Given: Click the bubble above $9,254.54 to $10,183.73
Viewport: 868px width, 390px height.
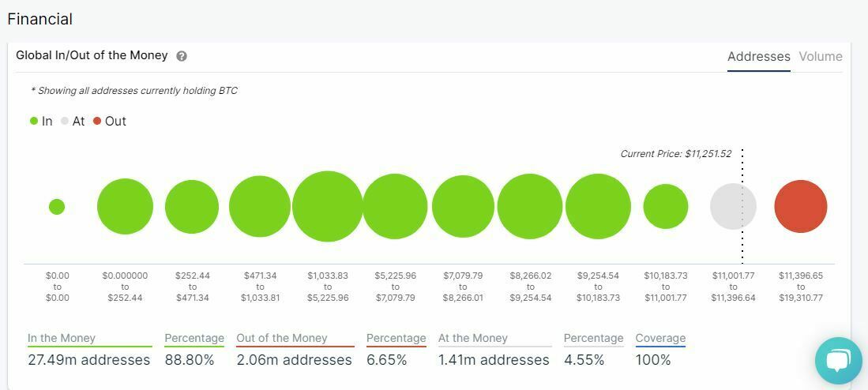Looking at the screenshot, I should pos(598,207).
